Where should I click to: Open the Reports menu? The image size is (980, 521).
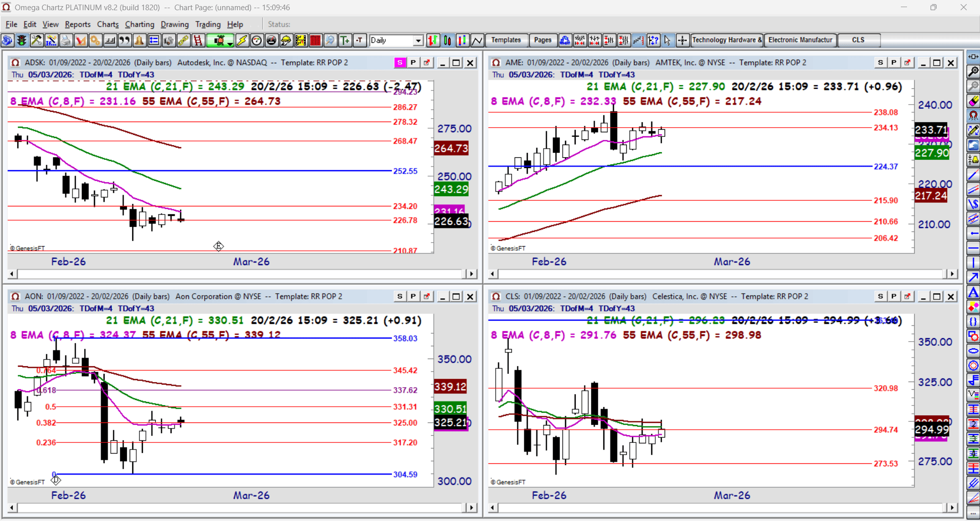pos(78,24)
